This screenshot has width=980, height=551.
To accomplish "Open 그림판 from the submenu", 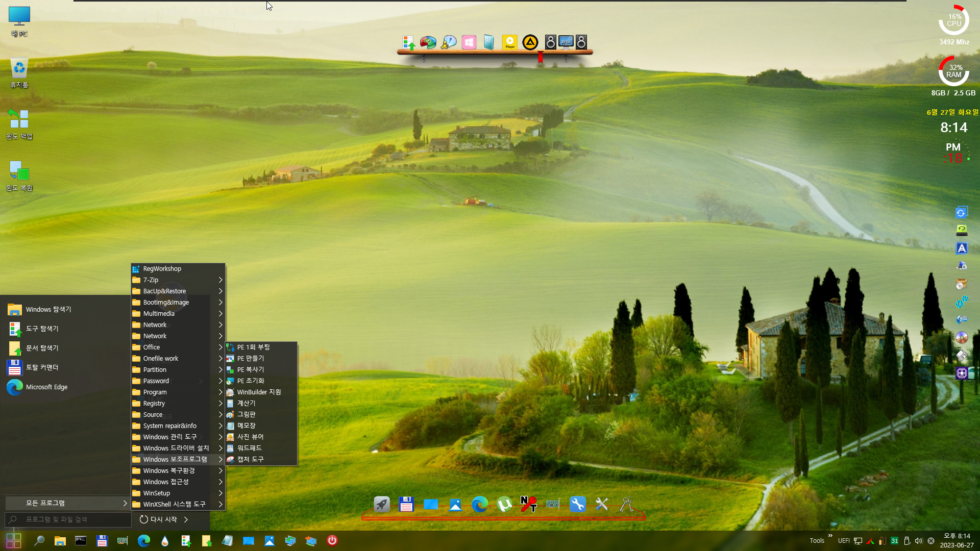I will [261, 414].
